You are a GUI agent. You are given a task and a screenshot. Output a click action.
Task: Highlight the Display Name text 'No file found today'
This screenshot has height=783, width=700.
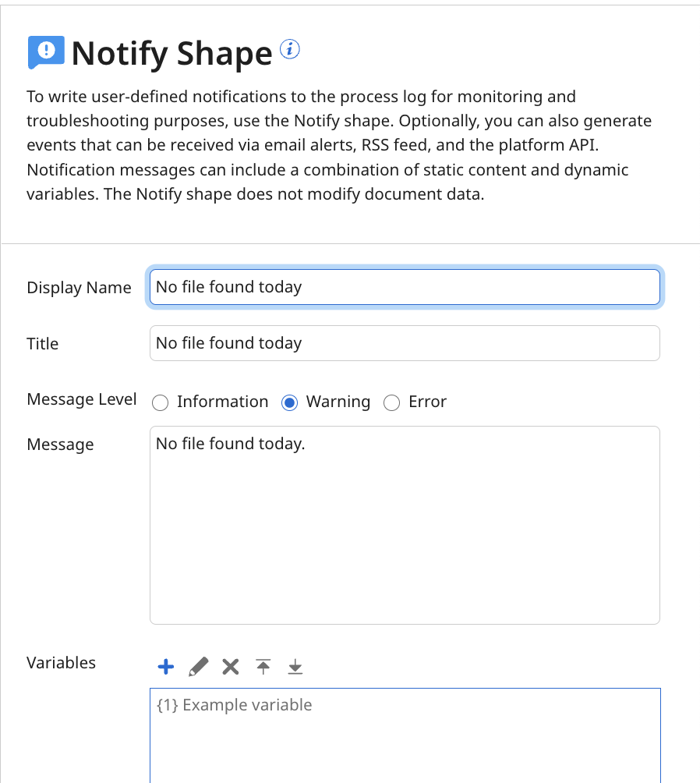228,287
